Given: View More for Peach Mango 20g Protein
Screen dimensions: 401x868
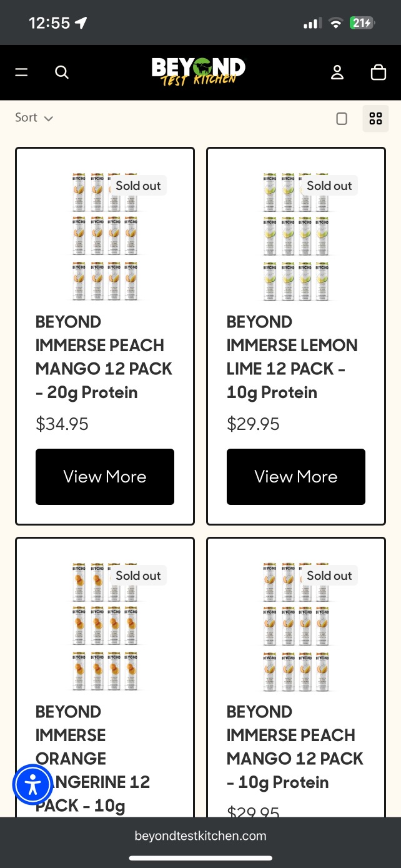Looking at the screenshot, I should (x=105, y=477).
